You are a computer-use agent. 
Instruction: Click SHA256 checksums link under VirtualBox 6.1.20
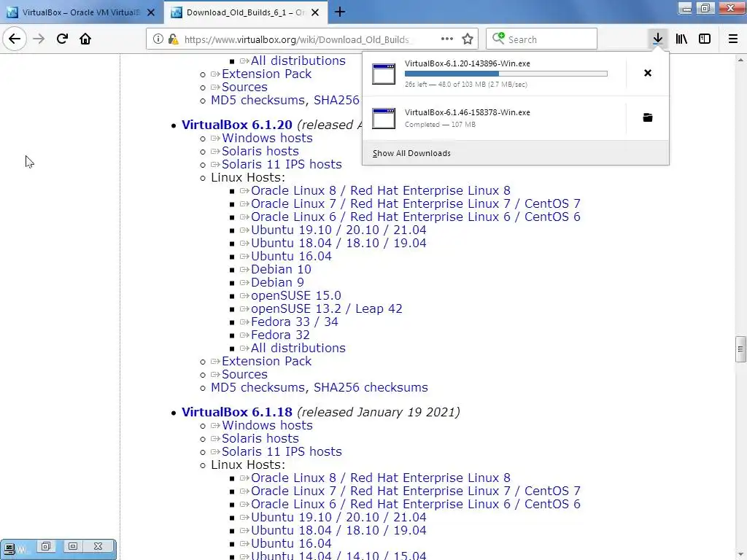[x=371, y=388]
